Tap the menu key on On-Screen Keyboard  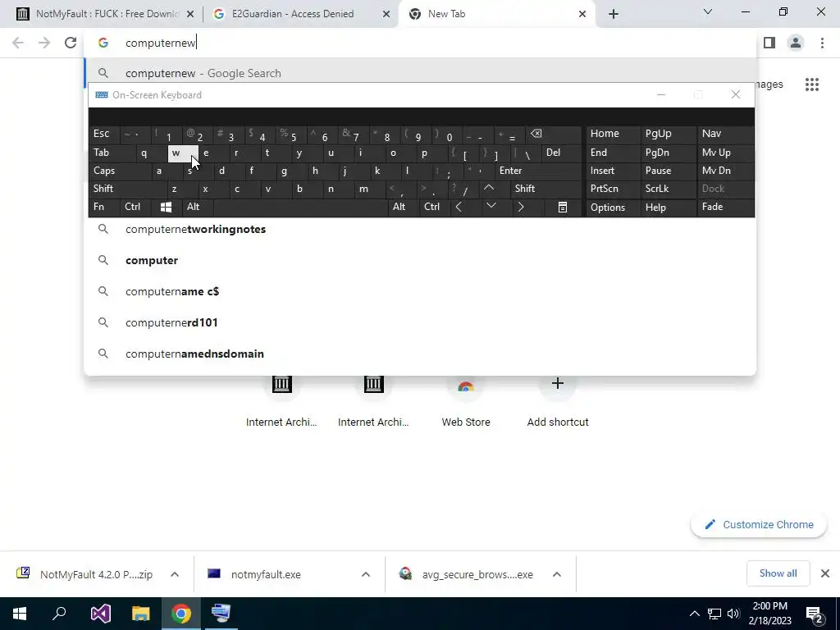pyautogui.click(x=562, y=207)
